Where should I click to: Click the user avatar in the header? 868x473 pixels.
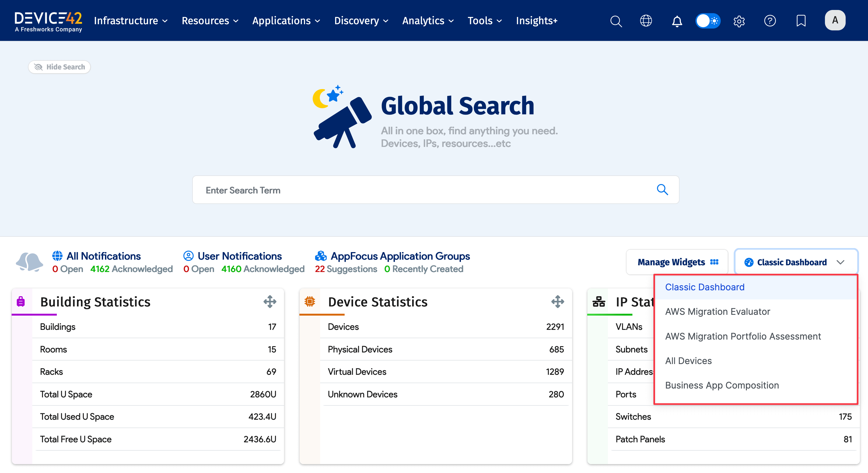click(x=835, y=20)
